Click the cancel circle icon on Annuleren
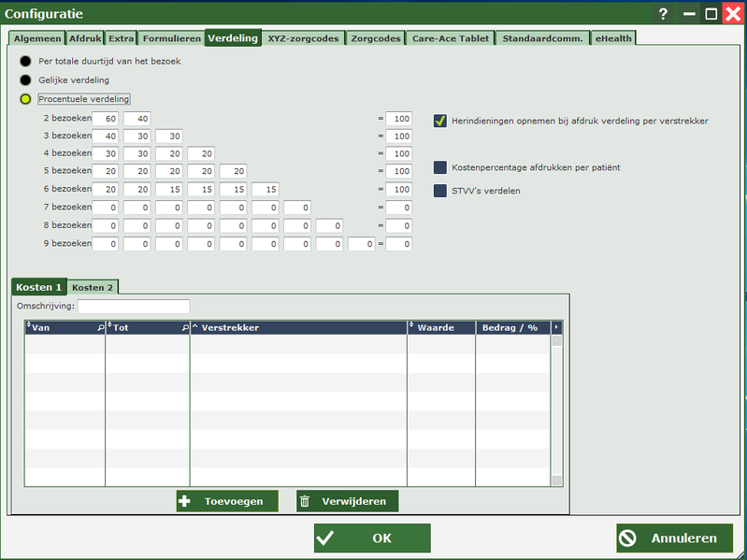Image resolution: width=747 pixels, height=560 pixels. click(628, 538)
